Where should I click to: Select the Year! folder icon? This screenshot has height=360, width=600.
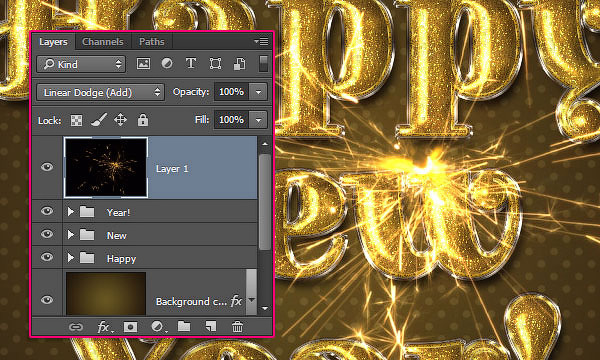[87, 212]
